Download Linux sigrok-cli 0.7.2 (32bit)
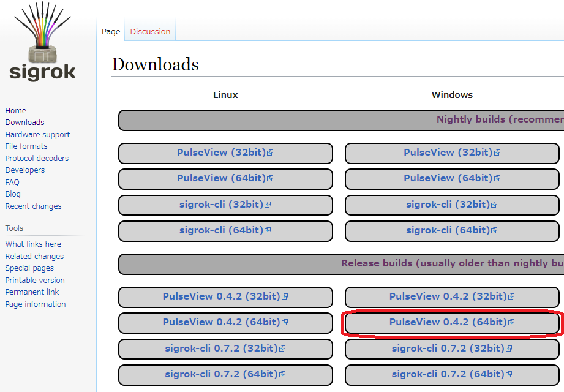This screenshot has width=564, height=392. click(225, 349)
